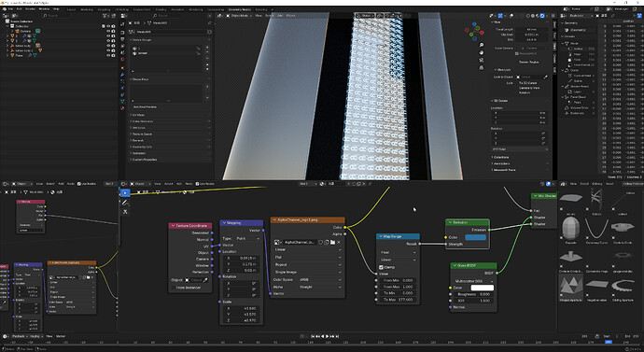Screen dimensions: 644x352
Task: Adjust the Glass BSDF Roughness slider
Action: (473, 294)
